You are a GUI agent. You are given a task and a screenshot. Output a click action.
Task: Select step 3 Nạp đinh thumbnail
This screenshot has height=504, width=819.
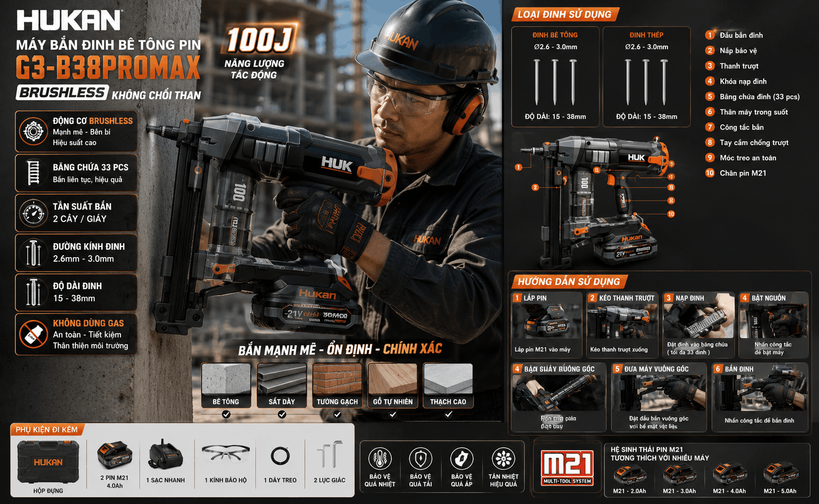click(x=699, y=325)
